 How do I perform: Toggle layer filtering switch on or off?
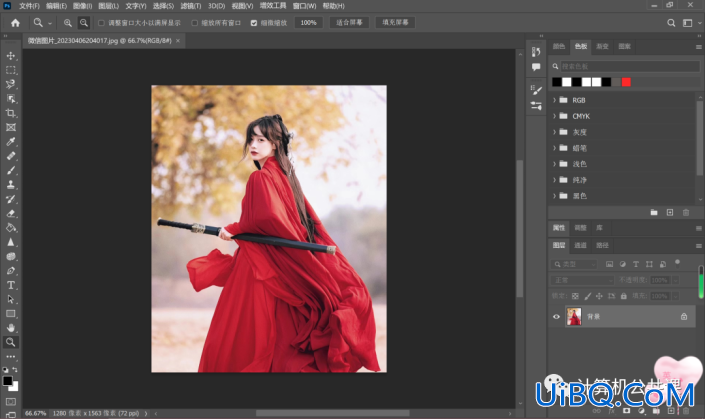[677, 263]
